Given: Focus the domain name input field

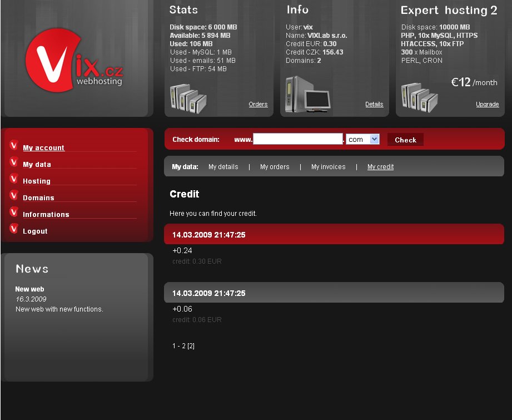Looking at the screenshot, I should (298, 139).
